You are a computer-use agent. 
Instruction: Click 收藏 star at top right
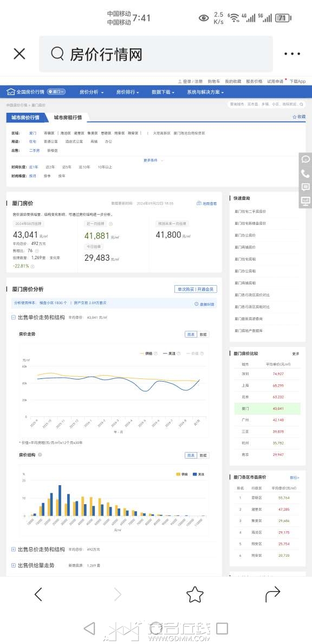pos(299,117)
